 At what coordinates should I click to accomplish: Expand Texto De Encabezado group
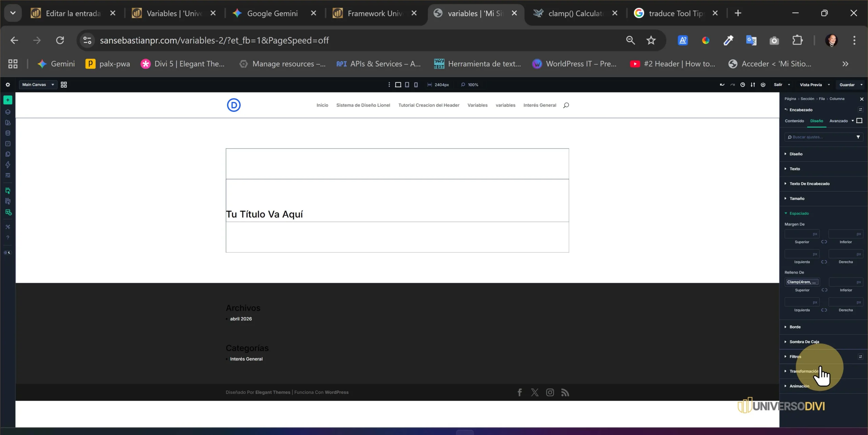(823, 184)
